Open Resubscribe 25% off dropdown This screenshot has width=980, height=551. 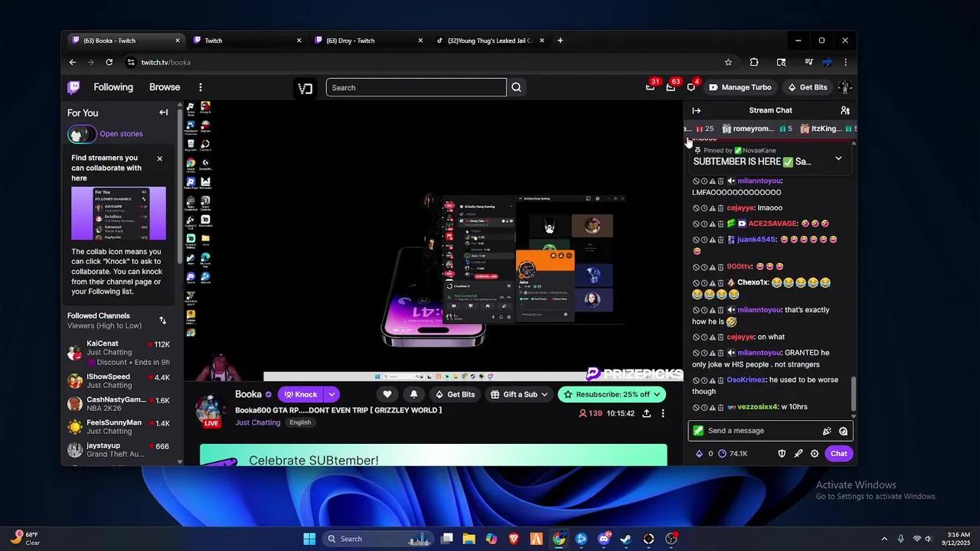[x=612, y=394]
